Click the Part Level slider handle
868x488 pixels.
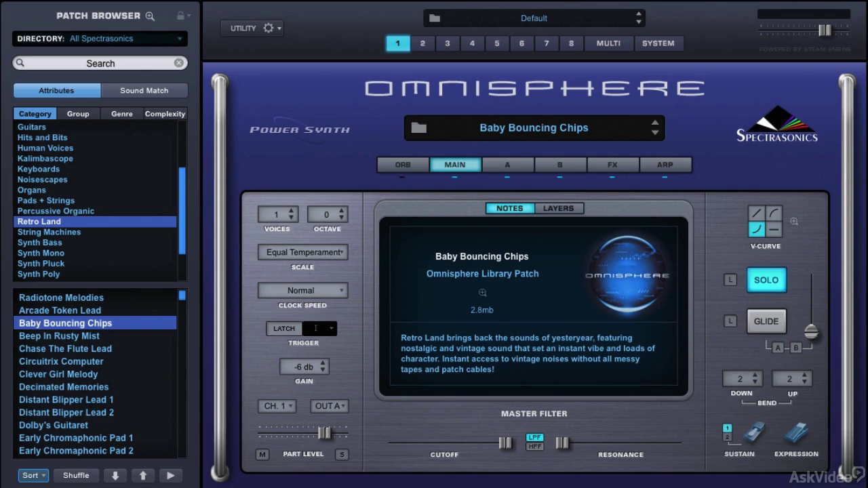pyautogui.click(x=325, y=432)
